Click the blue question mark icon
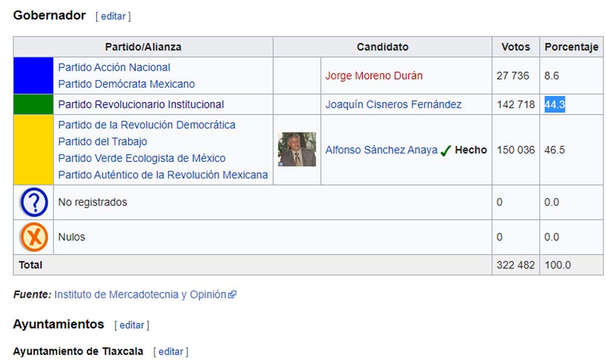The width and height of the screenshot is (607, 364). [x=34, y=202]
